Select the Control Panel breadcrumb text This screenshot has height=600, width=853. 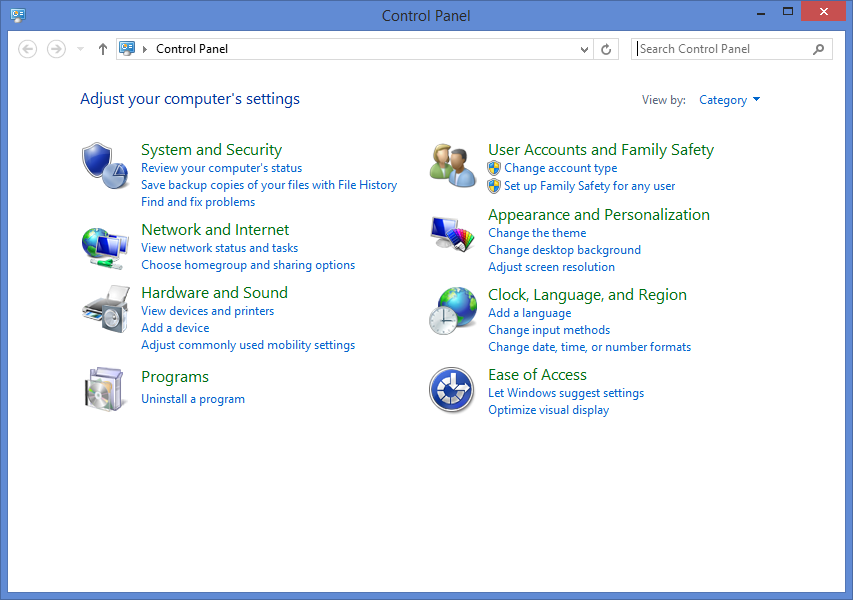192,49
